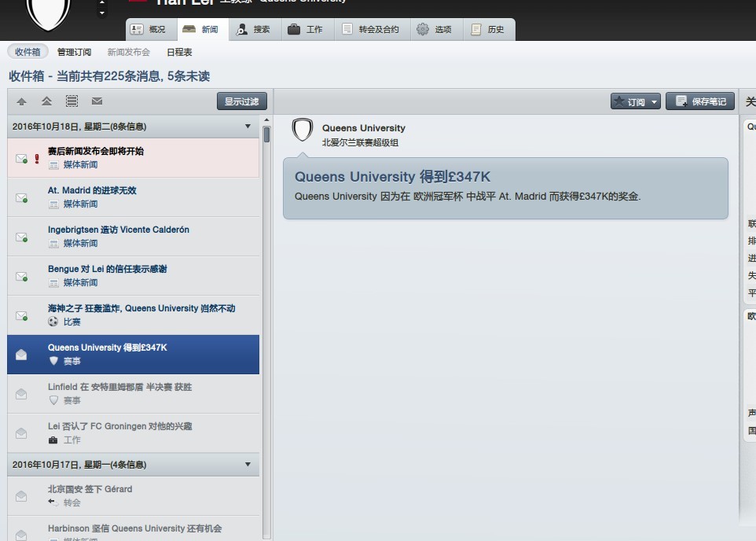The height and width of the screenshot is (541, 756).
Task: Open message Harbinson 坚信 Queens University 还有机会
Action: click(x=133, y=529)
